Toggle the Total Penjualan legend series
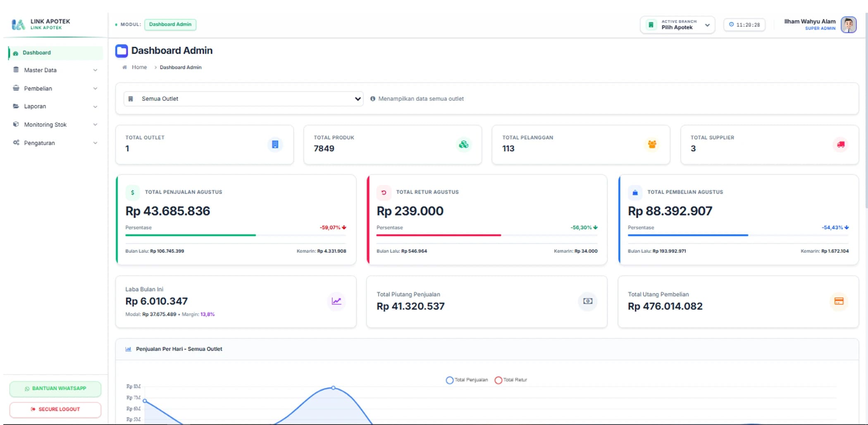The width and height of the screenshot is (868, 425). tap(467, 380)
